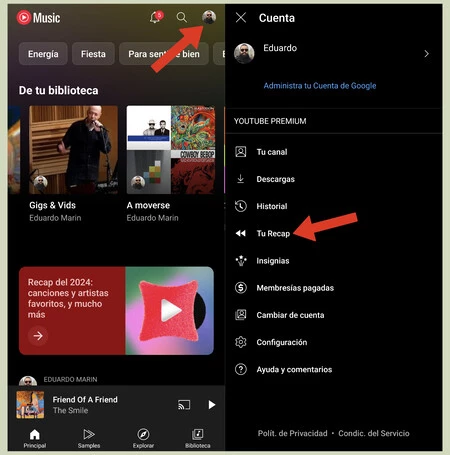Open Membresías pagadas menu entry
This screenshot has width=450, height=455.
(x=334, y=288)
